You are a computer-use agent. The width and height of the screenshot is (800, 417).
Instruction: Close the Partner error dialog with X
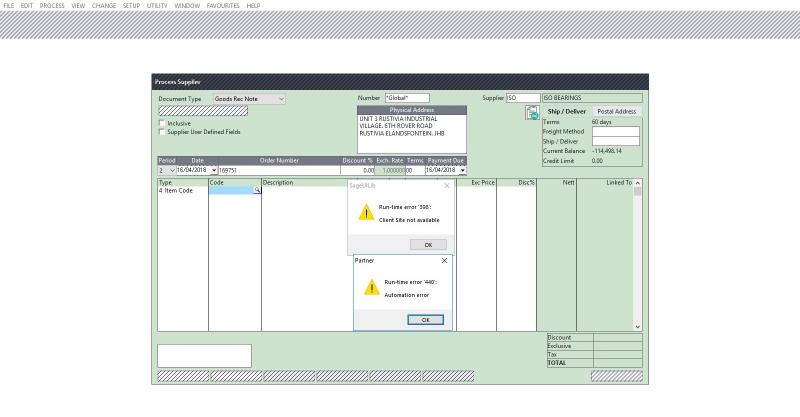(444, 260)
